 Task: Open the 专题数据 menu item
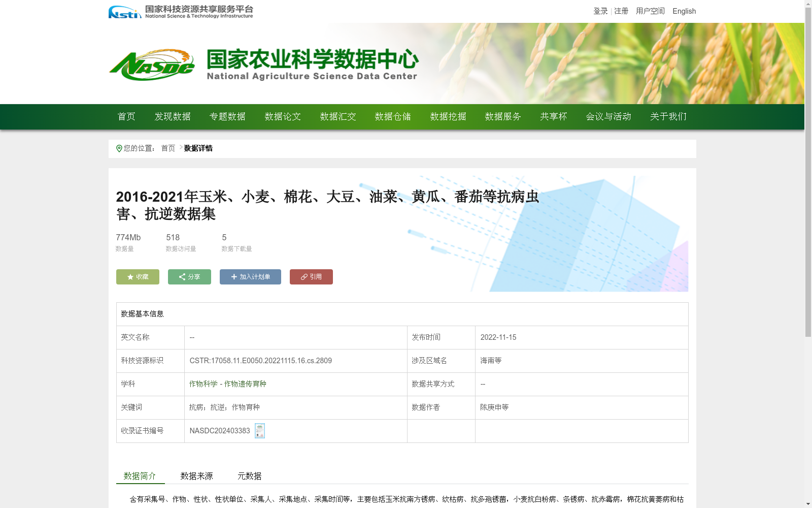(x=227, y=117)
